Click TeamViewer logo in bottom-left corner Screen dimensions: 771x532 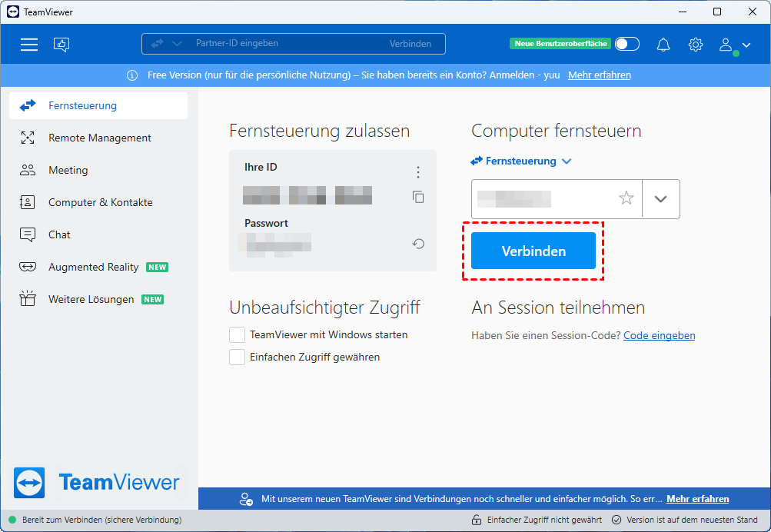point(29,482)
